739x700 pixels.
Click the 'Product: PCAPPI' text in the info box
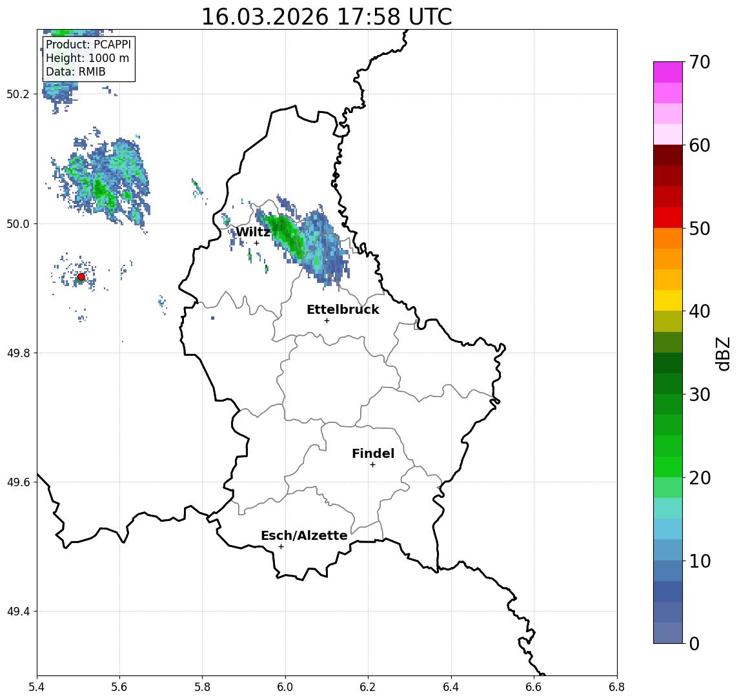(x=88, y=45)
